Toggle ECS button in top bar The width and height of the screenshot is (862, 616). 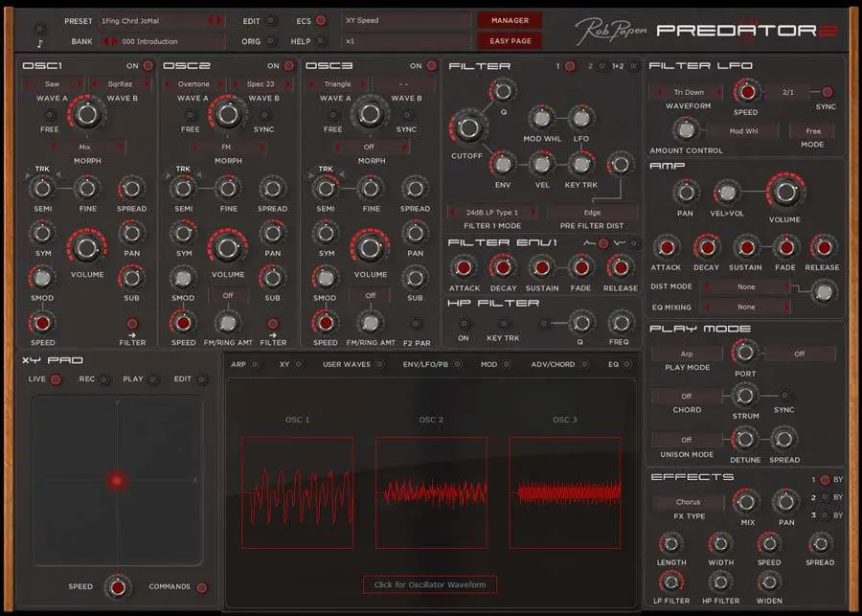pos(321,20)
